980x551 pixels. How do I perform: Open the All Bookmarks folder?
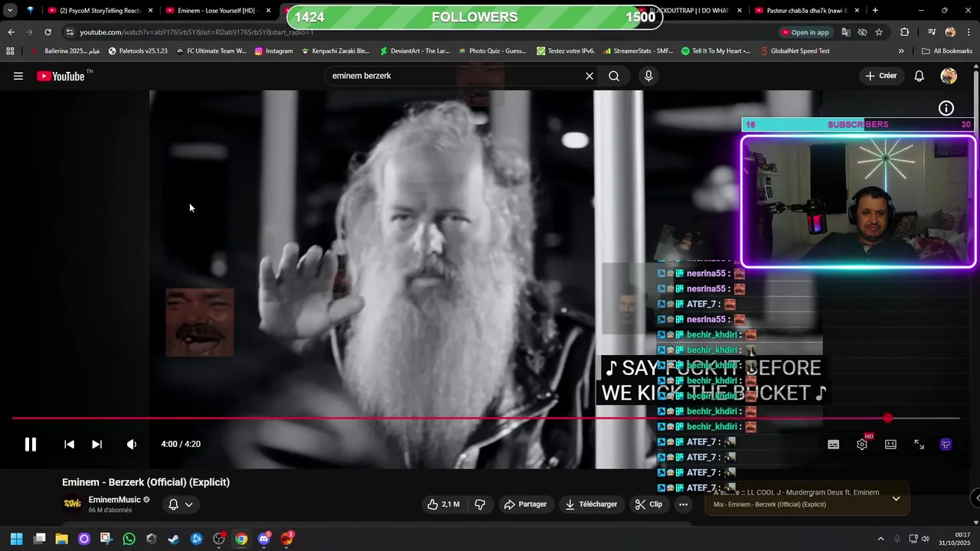click(947, 51)
